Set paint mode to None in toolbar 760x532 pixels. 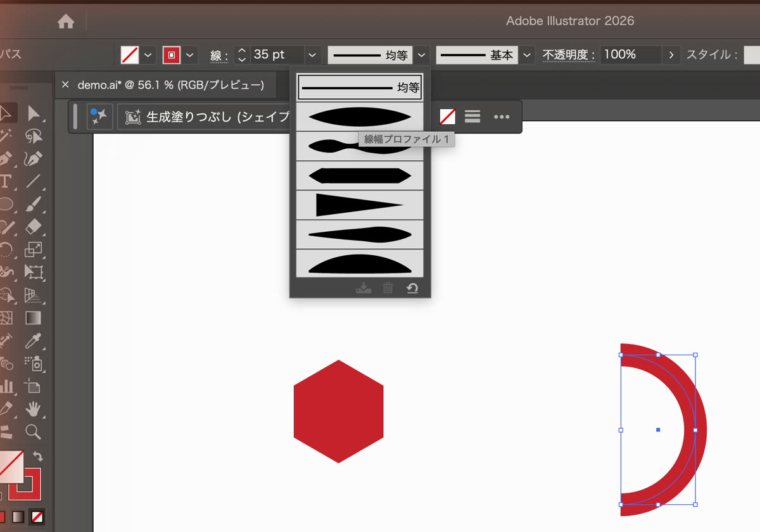(38, 517)
